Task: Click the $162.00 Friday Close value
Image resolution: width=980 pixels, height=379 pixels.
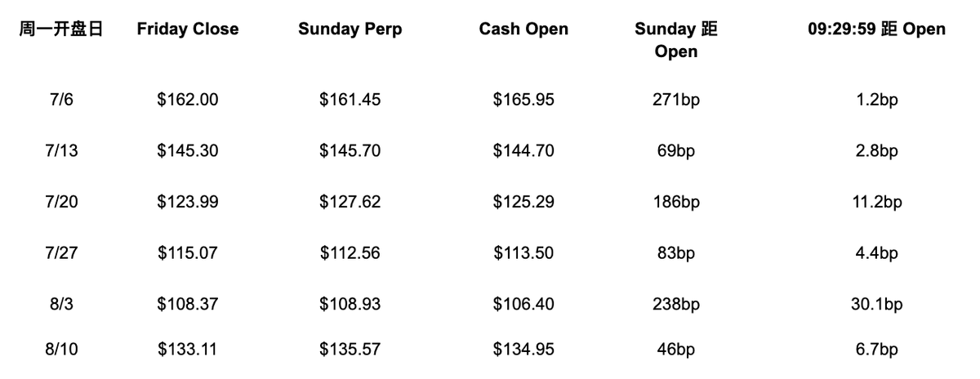Action: 188,100
